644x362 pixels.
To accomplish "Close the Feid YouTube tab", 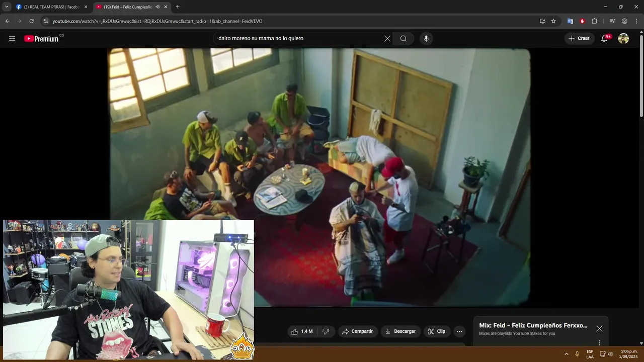I will [166, 7].
